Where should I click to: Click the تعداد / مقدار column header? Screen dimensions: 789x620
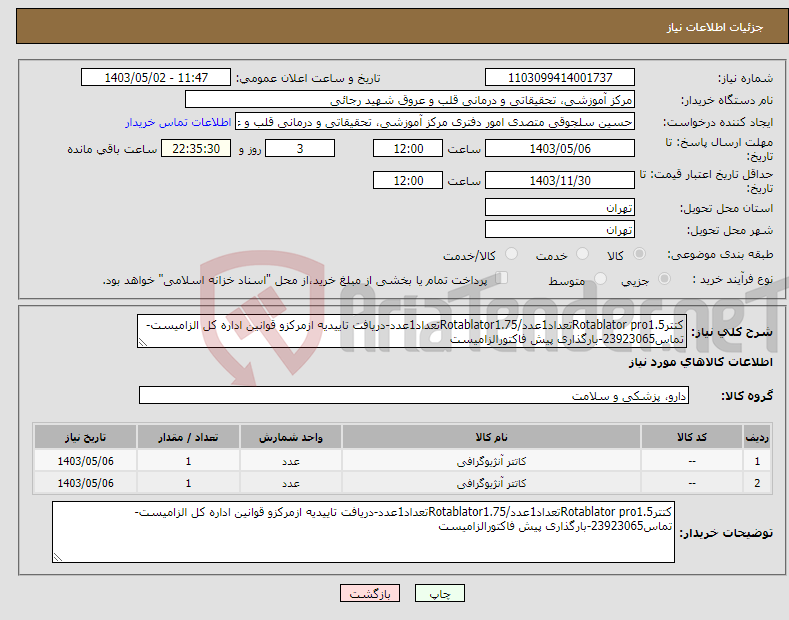pos(188,437)
